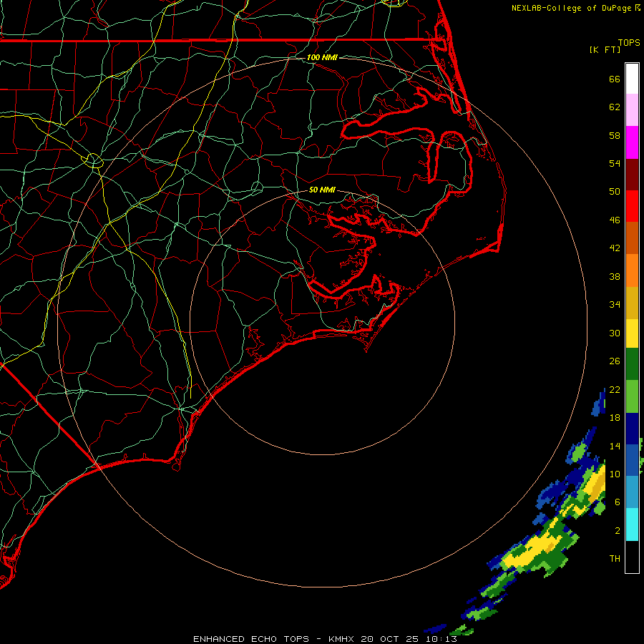Click the TH threshold label
Viewport: 644px width, 644px height.
tap(615, 559)
